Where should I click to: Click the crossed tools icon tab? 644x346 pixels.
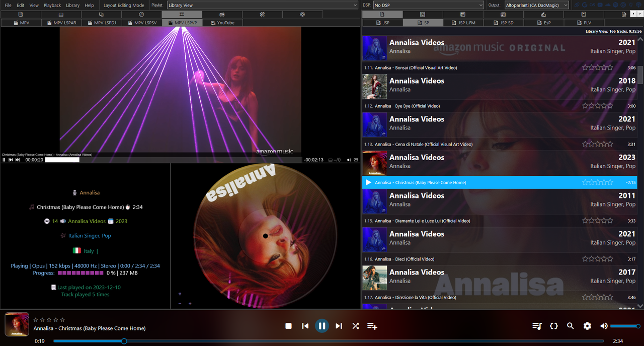(x=262, y=14)
